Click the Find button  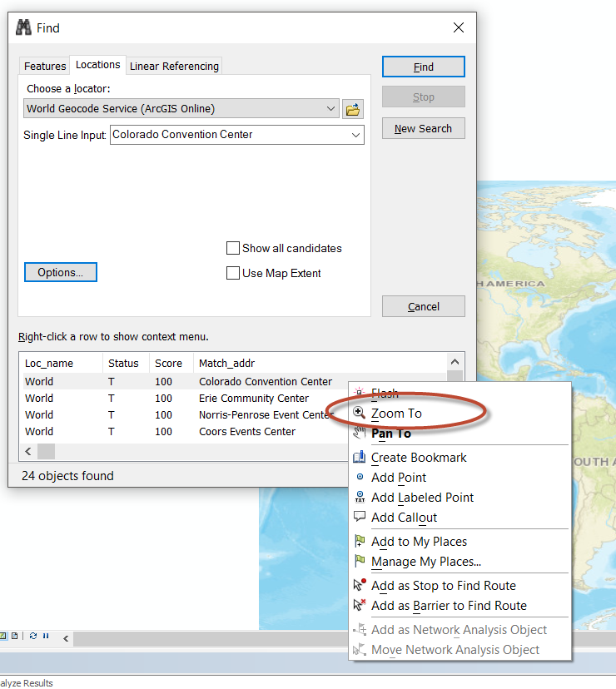(x=424, y=67)
